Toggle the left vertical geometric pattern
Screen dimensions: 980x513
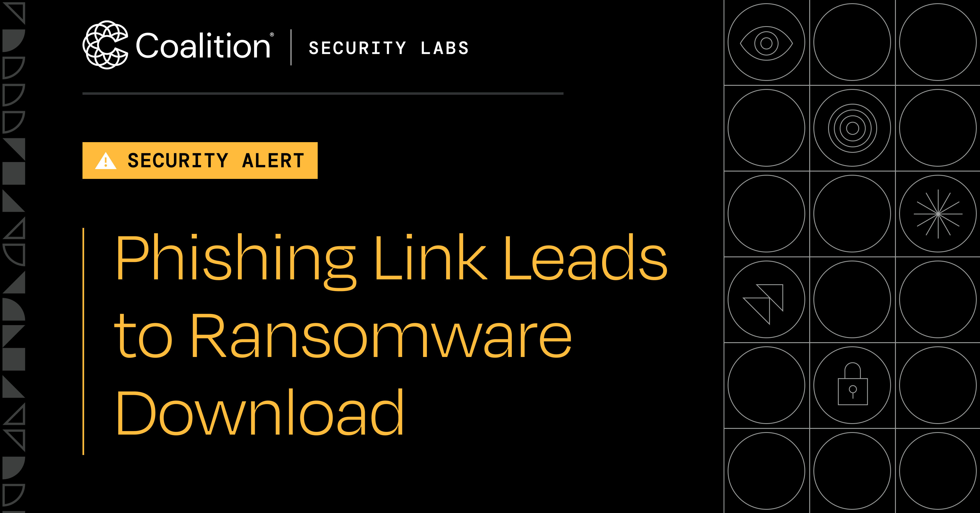point(17,256)
